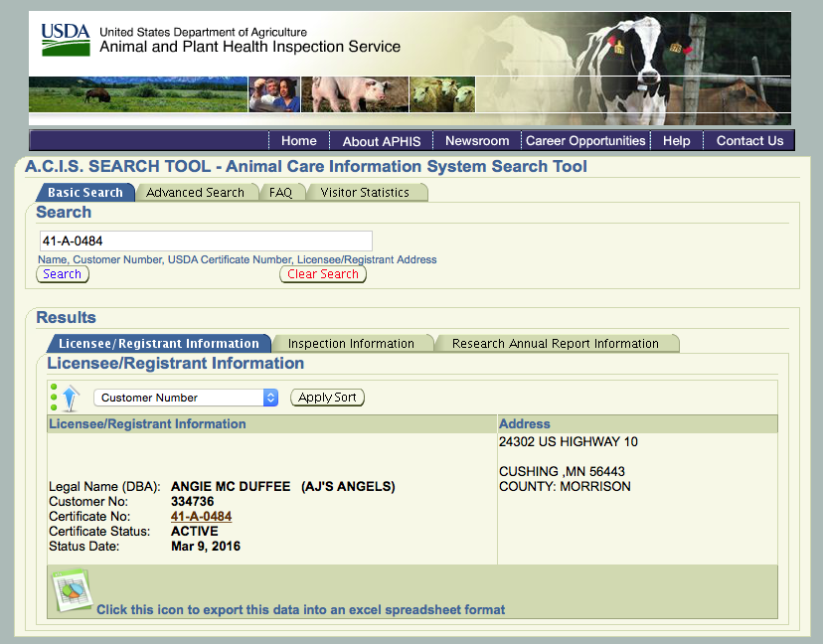Click the bison landscape banner photo

(x=137, y=94)
